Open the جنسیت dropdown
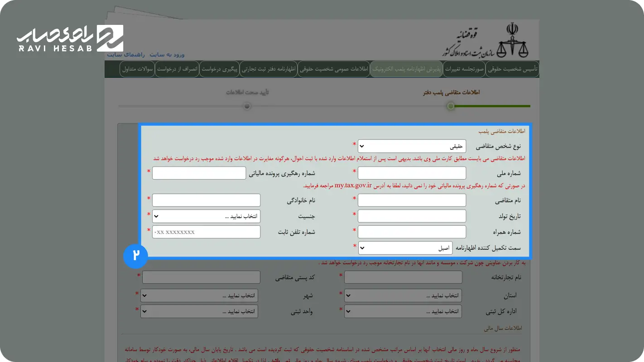The height and width of the screenshot is (362, 644). [x=206, y=216]
